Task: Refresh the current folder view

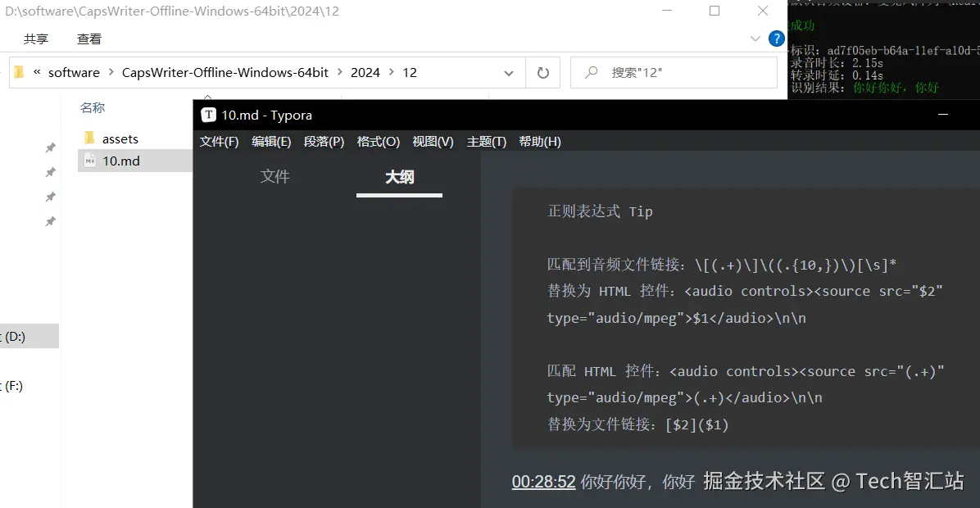Action: 542,72
